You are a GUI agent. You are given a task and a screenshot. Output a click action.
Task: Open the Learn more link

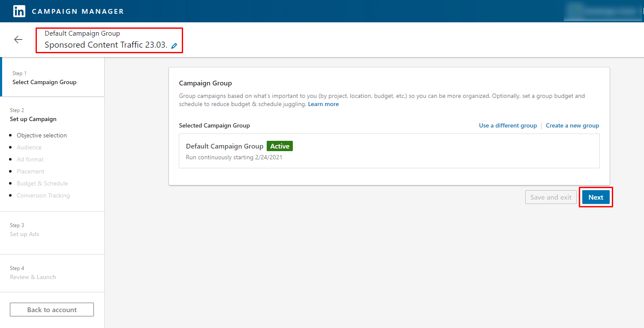[x=323, y=104]
